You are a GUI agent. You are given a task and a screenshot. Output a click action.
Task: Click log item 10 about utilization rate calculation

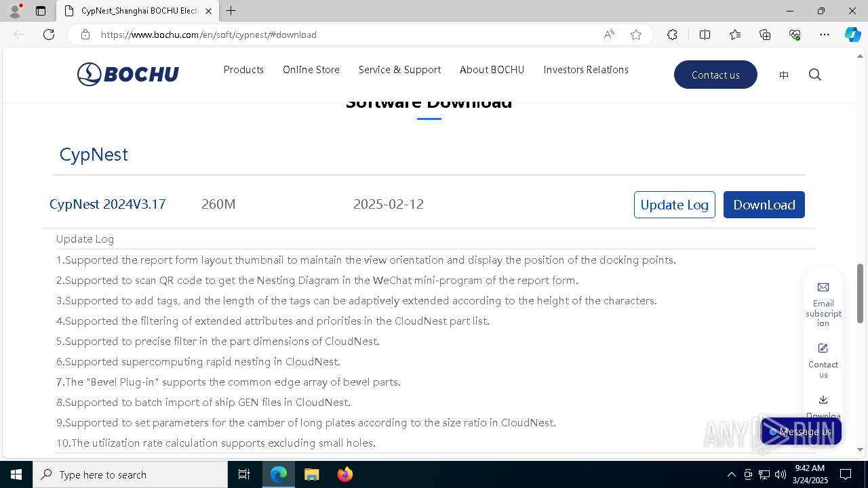216,443
